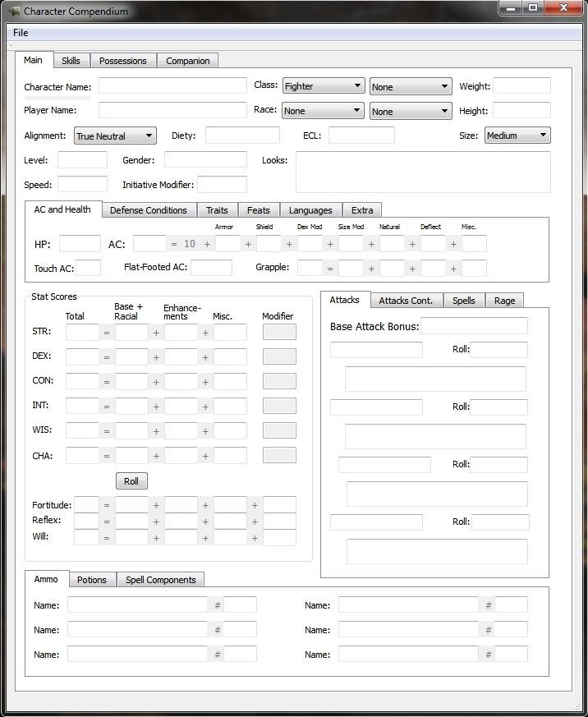Image resolution: width=588 pixels, height=717 pixels.
Task: Focus the Player Name field
Action: pyautogui.click(x=172, y=110)
